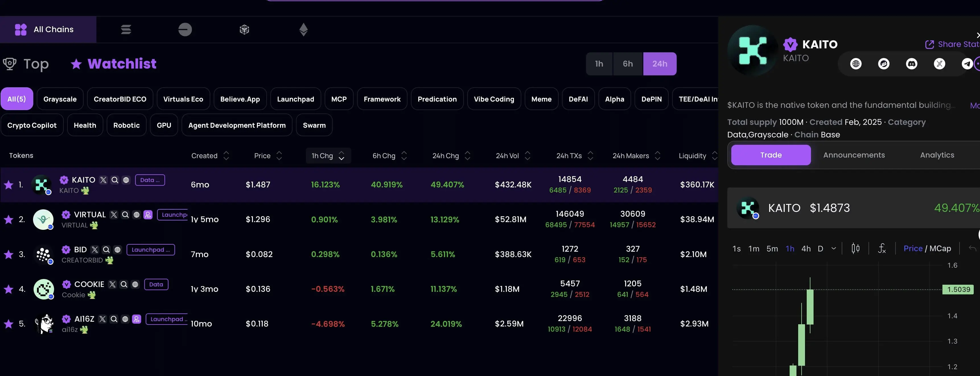Screen dimensions: 980x376
Task: Switch time range to 1h
Action: [599, 63]
